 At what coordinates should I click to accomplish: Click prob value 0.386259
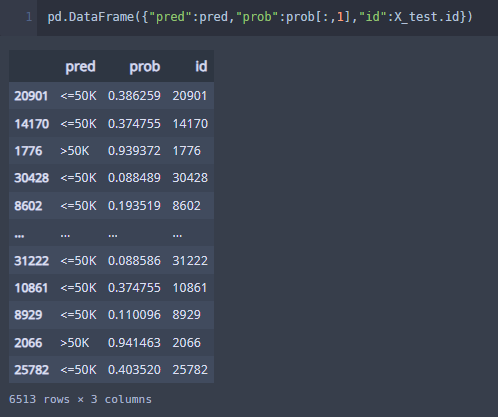click(134, 96)
